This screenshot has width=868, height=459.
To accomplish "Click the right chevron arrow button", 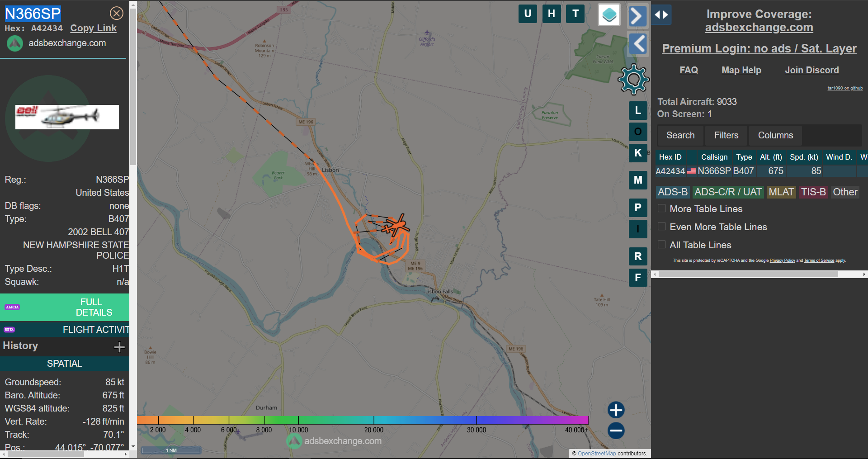I will [637, 16].
